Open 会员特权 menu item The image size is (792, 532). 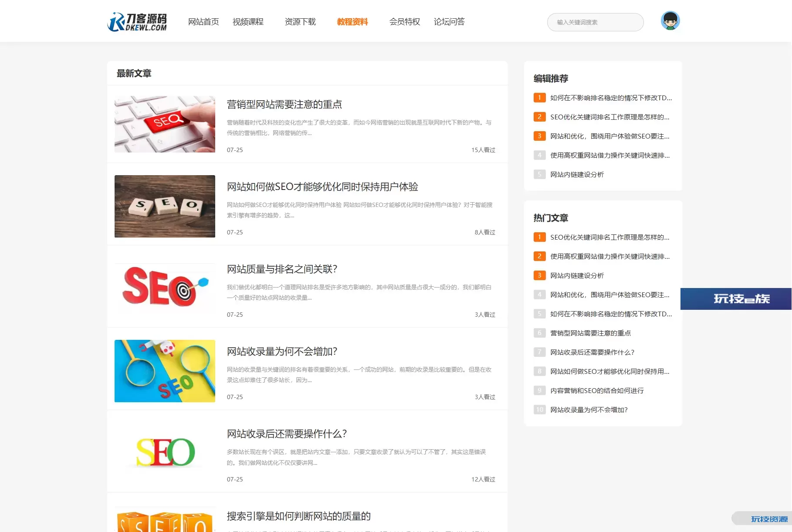click(x=405, y=22)
